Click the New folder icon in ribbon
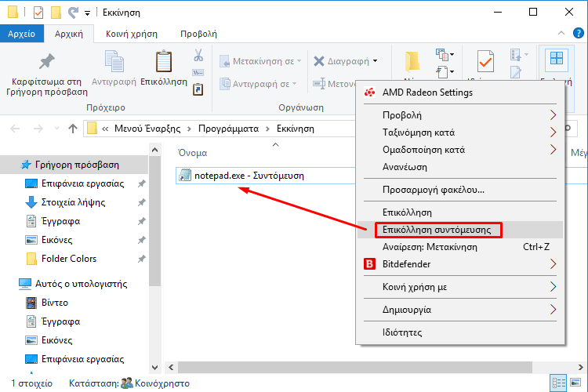Image resolution: width=588 pixels, height=392 pixels. 412,62
